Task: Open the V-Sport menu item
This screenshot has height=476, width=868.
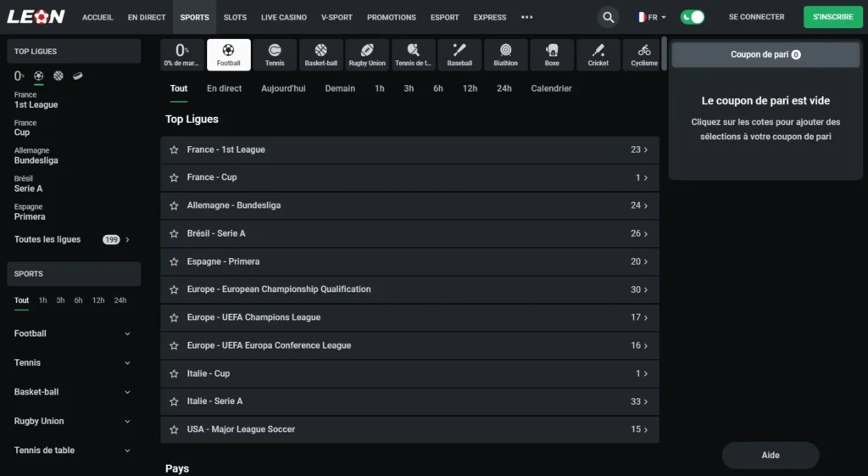Action: [x=337, y=17]
